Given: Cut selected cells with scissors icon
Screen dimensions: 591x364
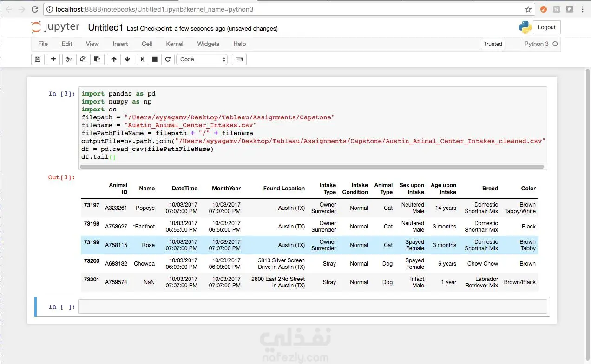Looking at the screenshot, I should [x=69, y=59].
